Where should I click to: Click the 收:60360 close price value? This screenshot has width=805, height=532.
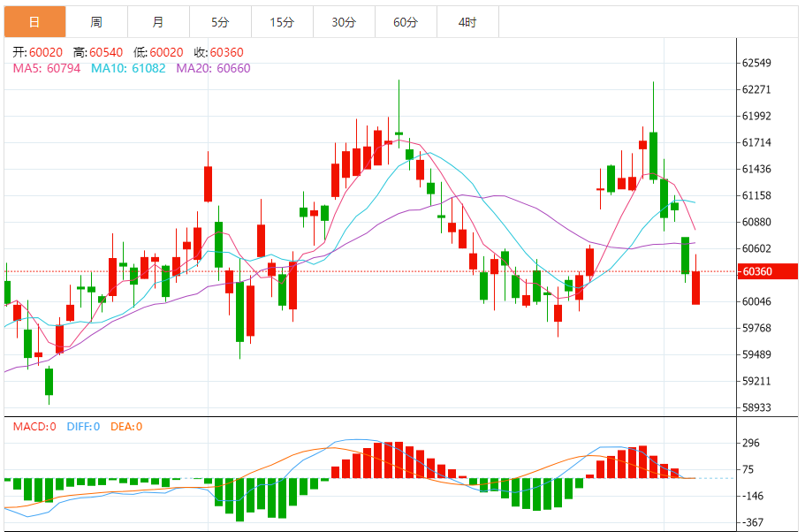tap(218, 52)
